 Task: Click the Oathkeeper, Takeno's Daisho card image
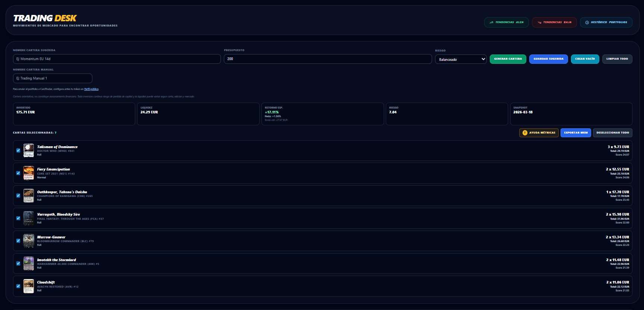point(29,195)
